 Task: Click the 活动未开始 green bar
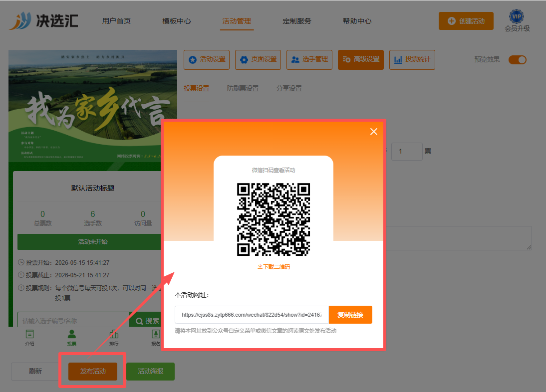point(89,242)
